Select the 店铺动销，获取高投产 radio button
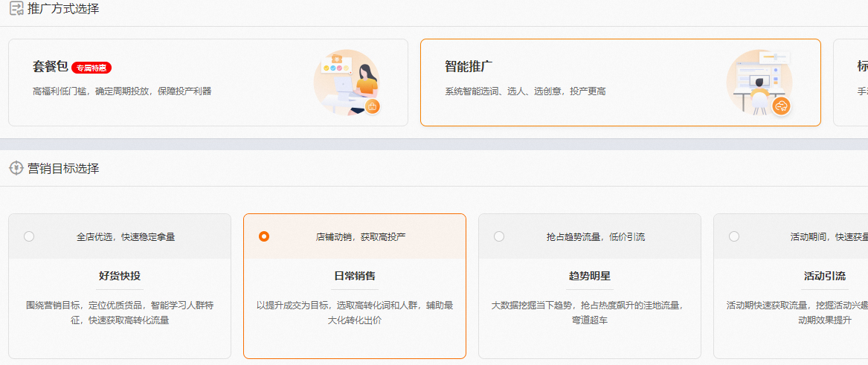The image size is (868, 365). 264,236
